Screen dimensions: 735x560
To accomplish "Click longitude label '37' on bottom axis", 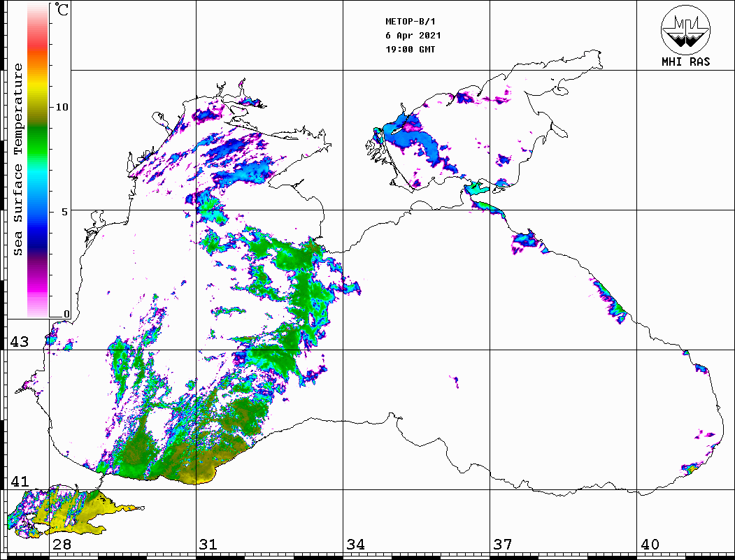I will coord(503,544).
